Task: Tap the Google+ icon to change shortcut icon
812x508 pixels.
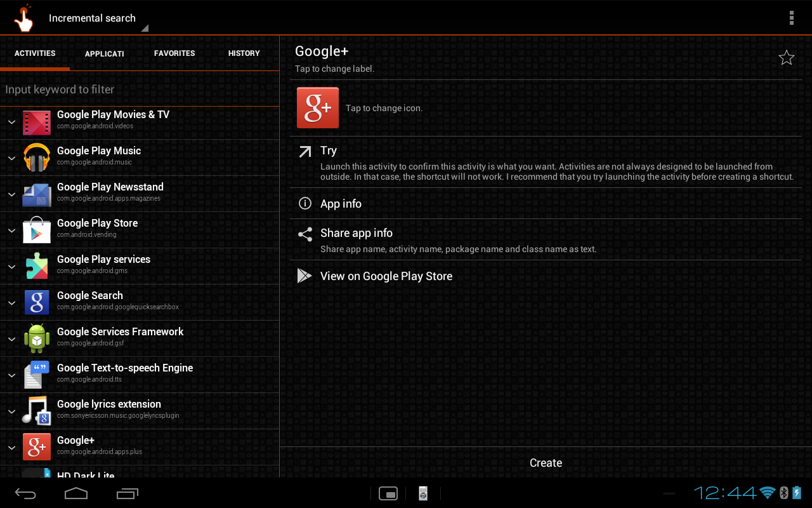Action: (317, 107)
